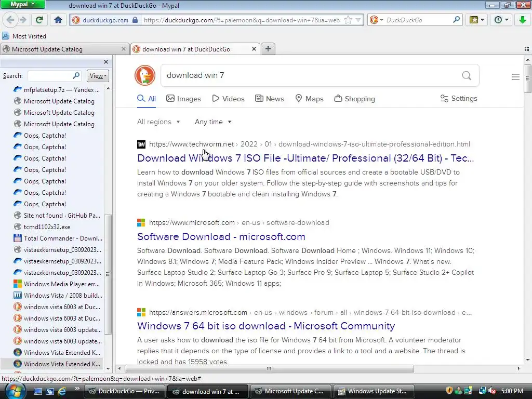532x399 pixels.
Task: Switch to Maps results
Action: [x=309, y=99]
